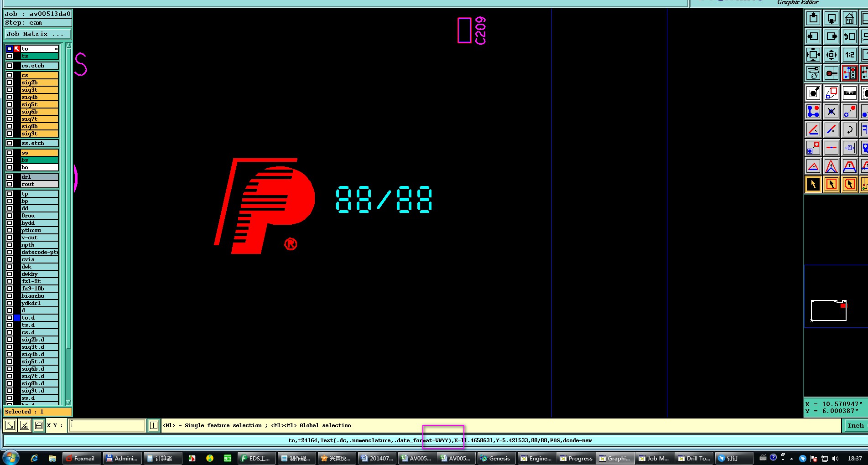
Task: Click the board overview minimap thumbnail
Action: [x=829, y=310]
